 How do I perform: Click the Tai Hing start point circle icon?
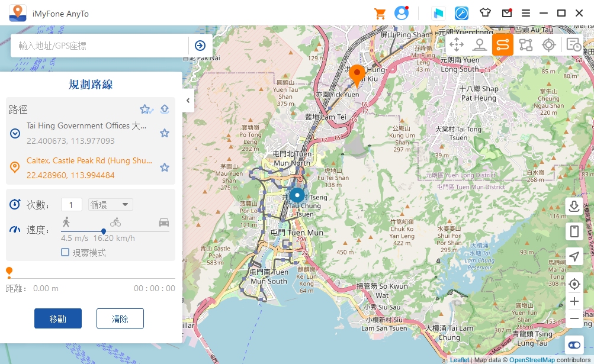[x=15, y=133]
